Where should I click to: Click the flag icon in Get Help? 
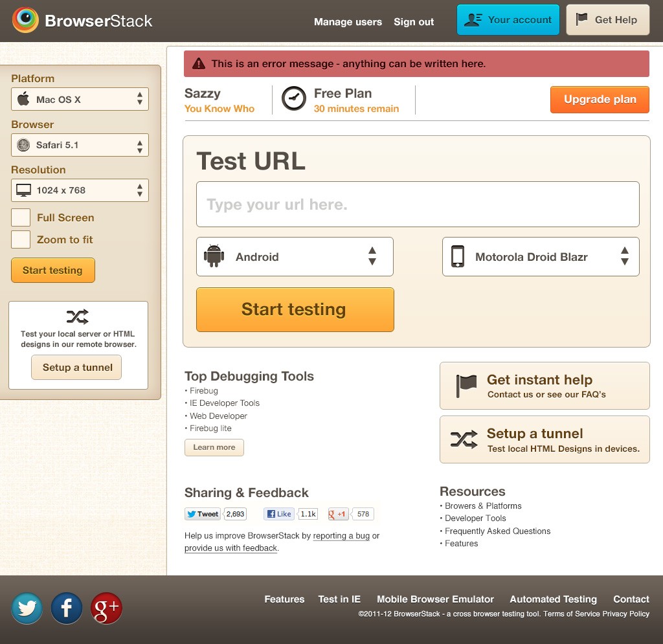click(582, 19)
